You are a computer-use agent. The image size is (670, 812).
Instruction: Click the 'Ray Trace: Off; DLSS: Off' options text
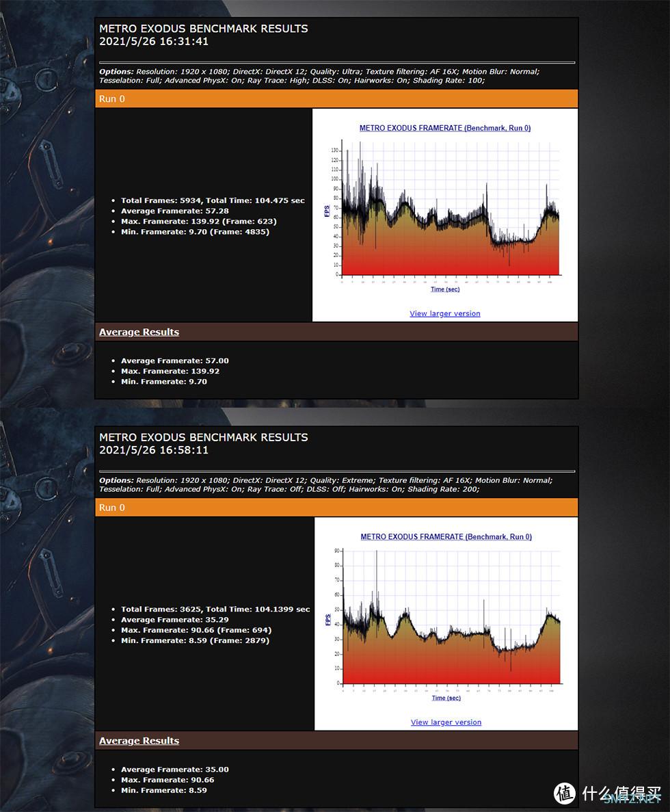tap(295, 489)
